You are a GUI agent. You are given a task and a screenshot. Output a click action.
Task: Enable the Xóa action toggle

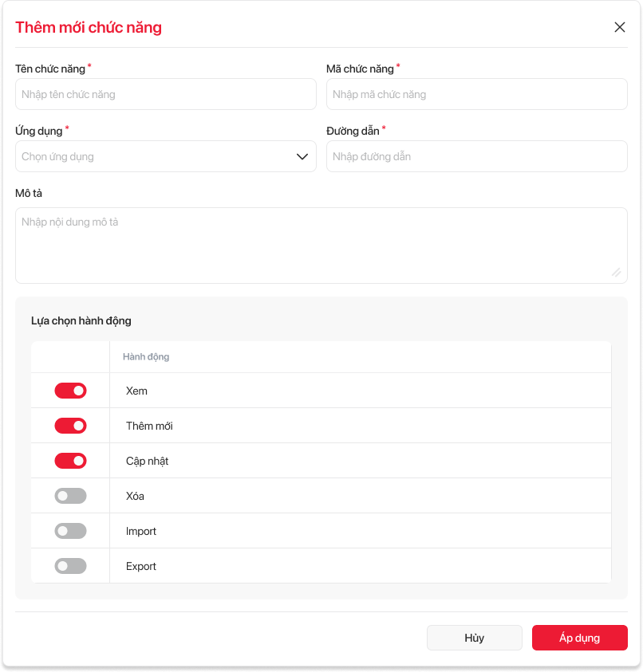[x=70, y=496]
